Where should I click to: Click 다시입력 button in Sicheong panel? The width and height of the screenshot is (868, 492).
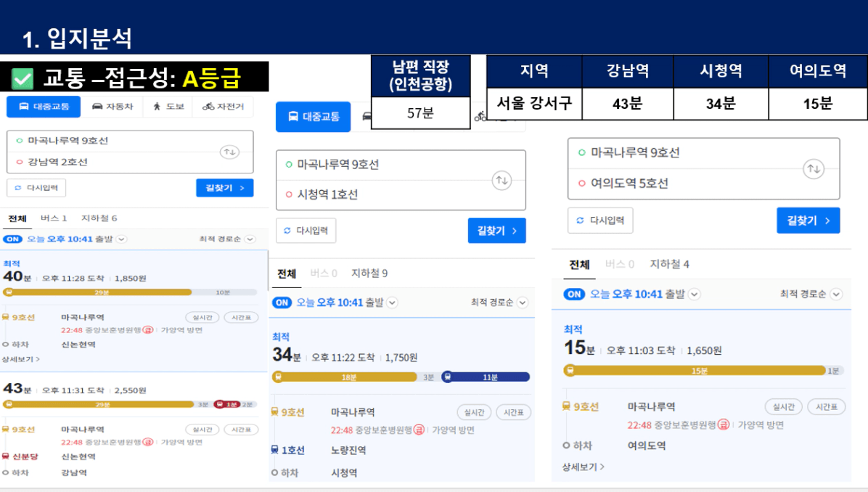[306, 230]
